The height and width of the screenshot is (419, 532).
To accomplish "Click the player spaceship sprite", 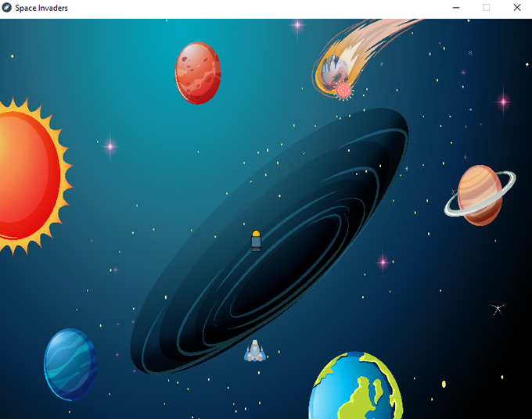I will (255, 351).
